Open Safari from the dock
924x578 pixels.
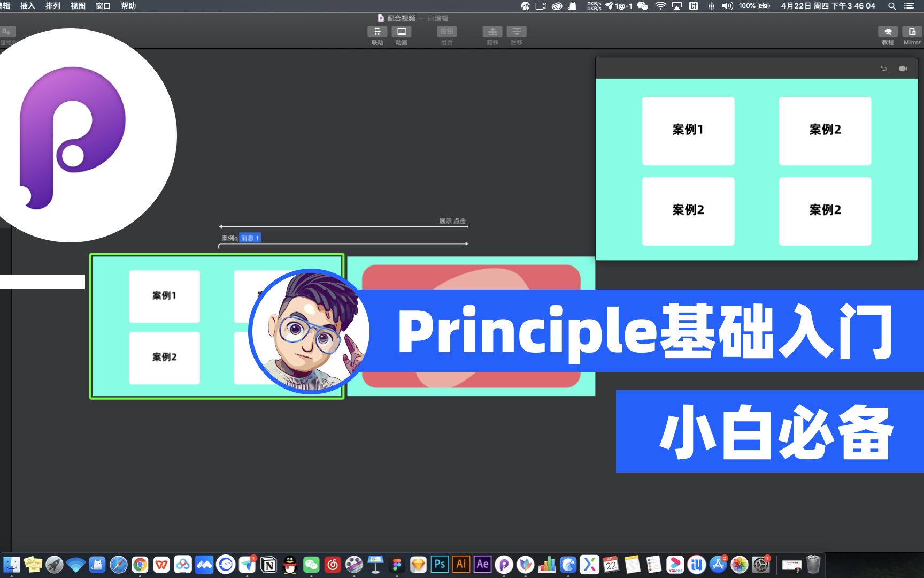[119, 565]
